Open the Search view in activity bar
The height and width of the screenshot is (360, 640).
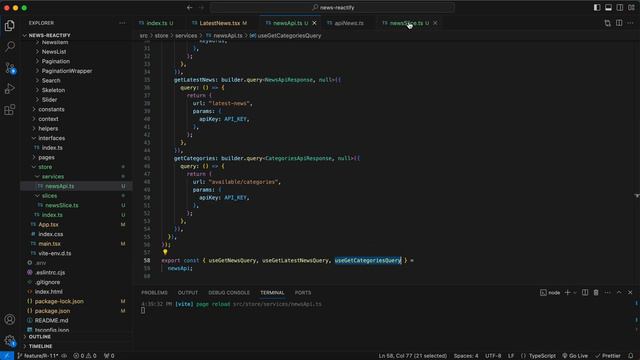[x=10, y=47]
